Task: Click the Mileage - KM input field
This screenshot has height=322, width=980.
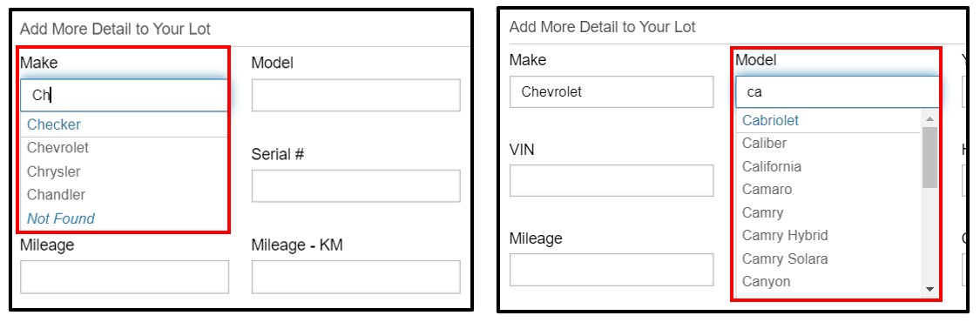Action: point(355,277)
